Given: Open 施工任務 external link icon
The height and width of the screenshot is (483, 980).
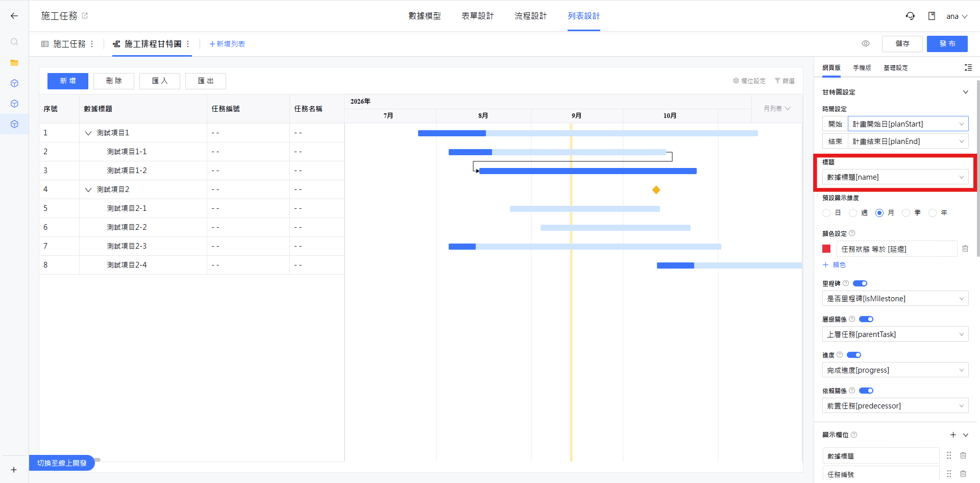Looking at the screenshot, I should [85, 16].
